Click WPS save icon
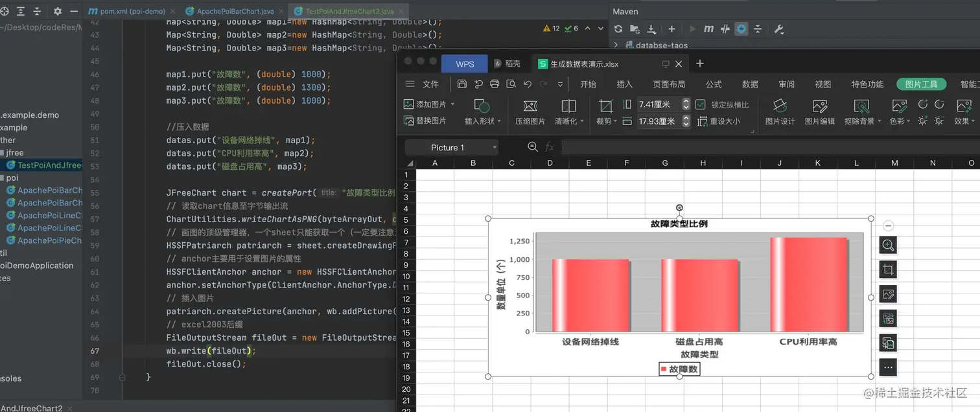Image resolution: width=980 pixels, height=412 pixels. (461, 84)
